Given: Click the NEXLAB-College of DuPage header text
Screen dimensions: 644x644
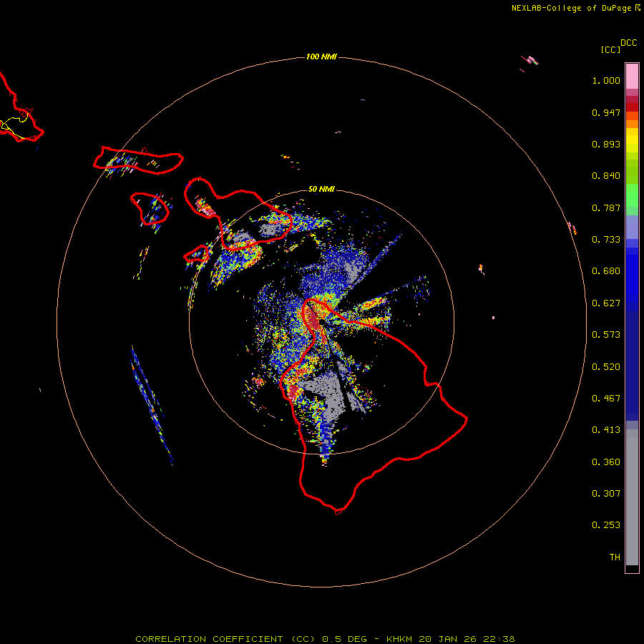Looking at the screenshot, I should click(x=572, y=8).
